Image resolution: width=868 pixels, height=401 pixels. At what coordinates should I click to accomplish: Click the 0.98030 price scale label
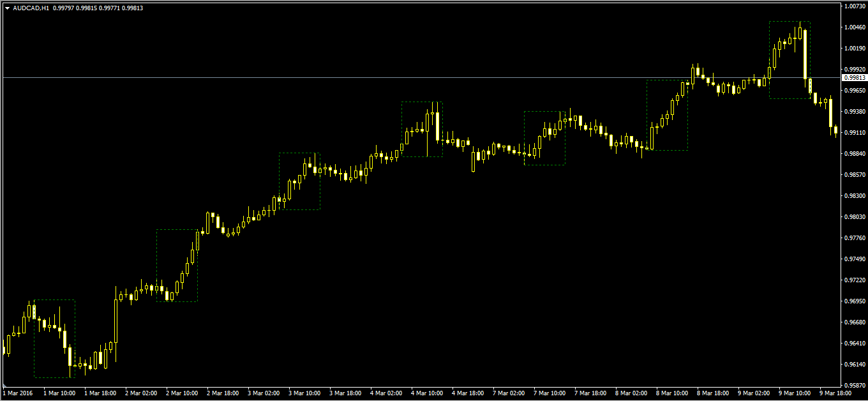tap(855, 216)
